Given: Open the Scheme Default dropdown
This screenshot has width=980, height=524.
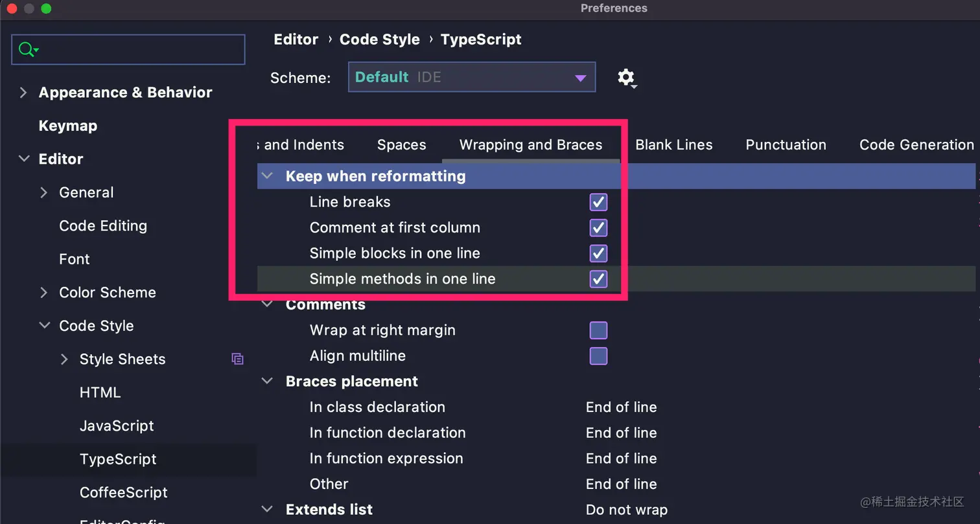Looking at the screenshot, I should [472, 77].
